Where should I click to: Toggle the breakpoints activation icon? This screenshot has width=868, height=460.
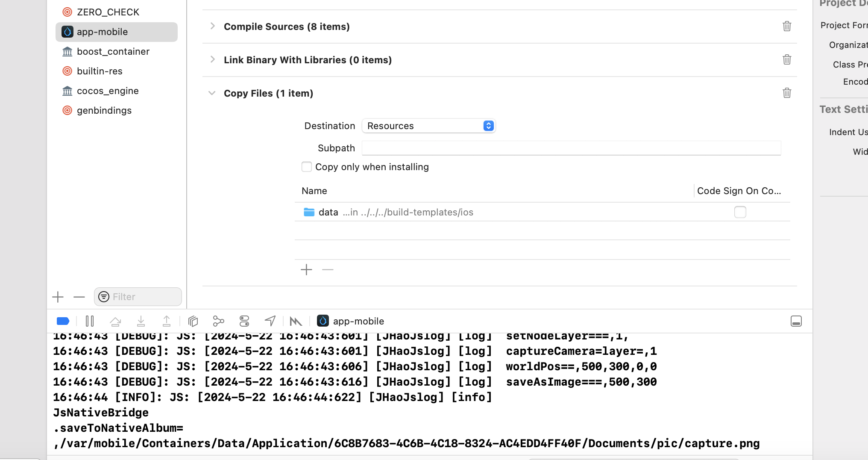63,321
